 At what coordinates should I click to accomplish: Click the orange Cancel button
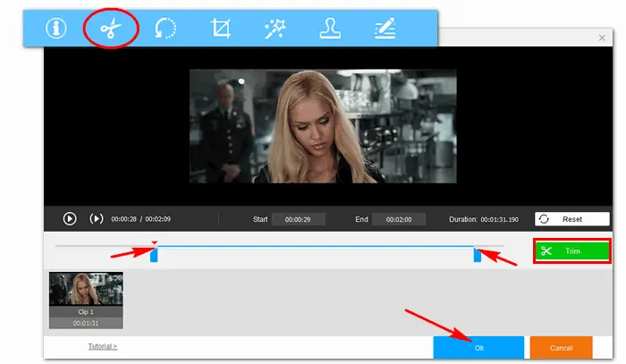[x=561, y=348]
